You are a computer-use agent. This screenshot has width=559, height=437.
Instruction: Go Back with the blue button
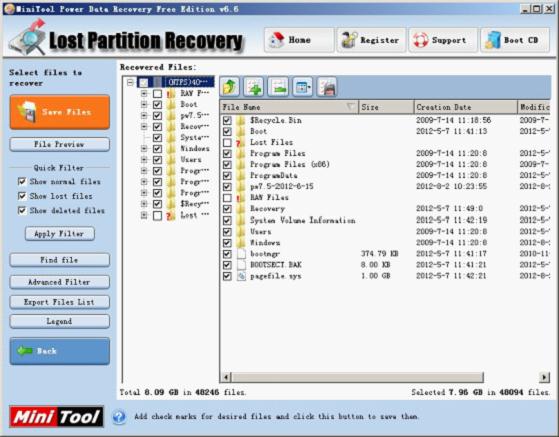(x=60, y=351)
